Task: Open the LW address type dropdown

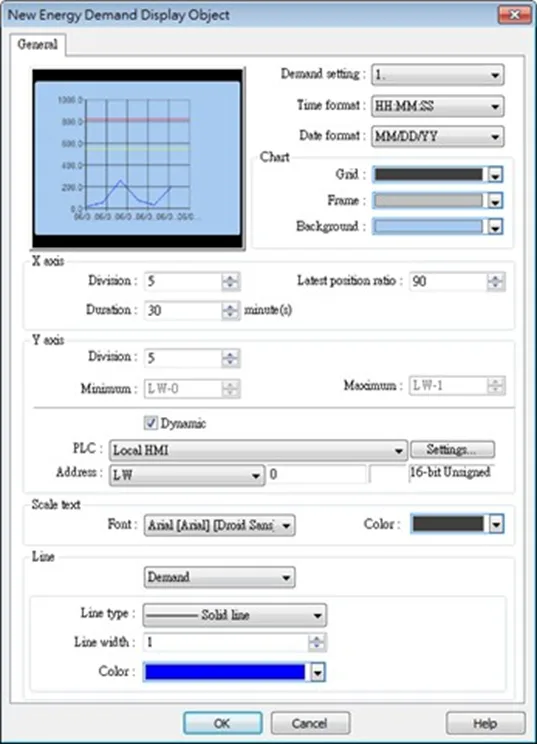Action: 187,474
